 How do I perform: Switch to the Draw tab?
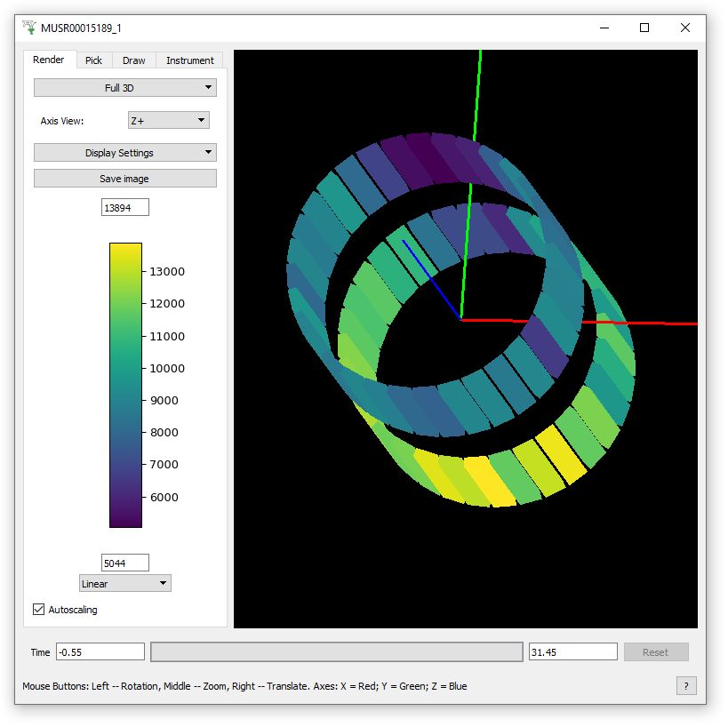pyautogui.click(x=133, y=60)
